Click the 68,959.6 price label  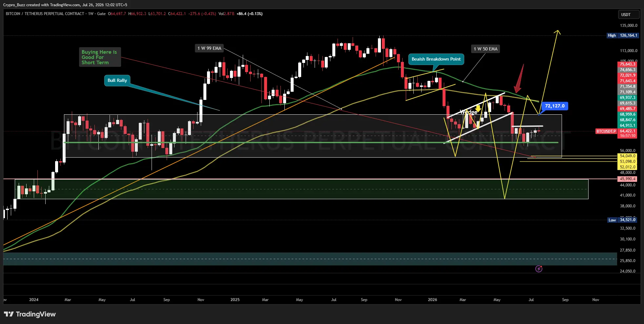627,114
